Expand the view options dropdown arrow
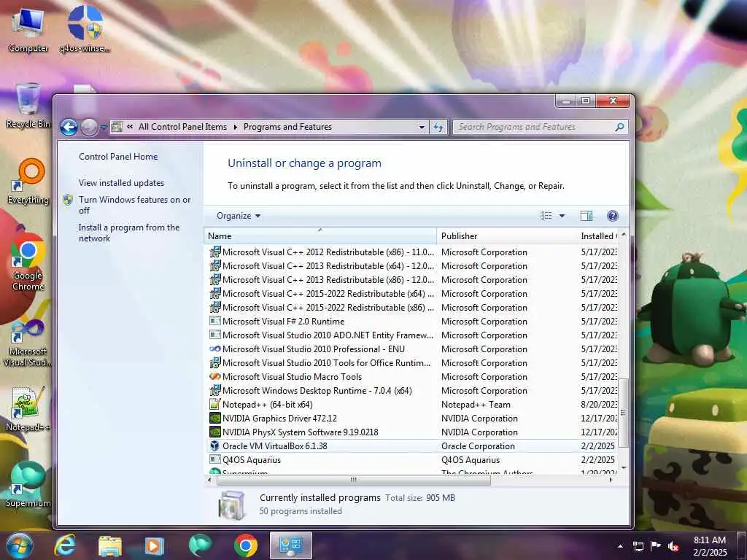Screen dimensions: 747x560 pyautogui.click(x=562, y=216)
